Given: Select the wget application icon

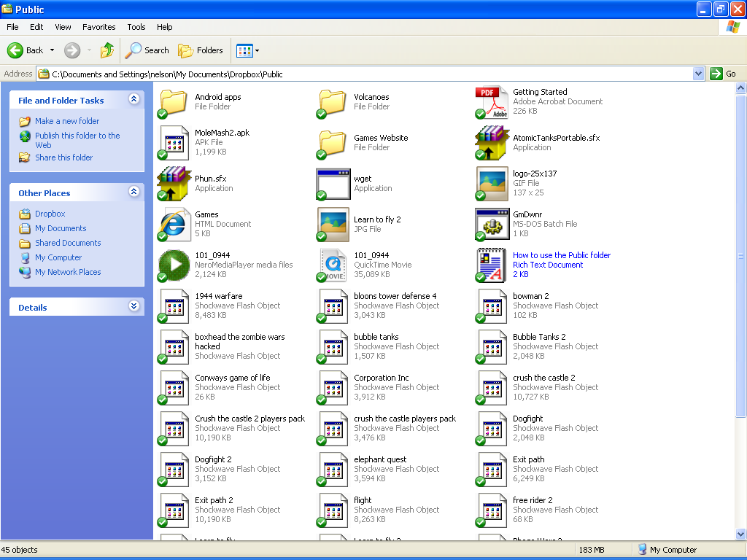Looking at the screenshot, I should tap(333, 184).
